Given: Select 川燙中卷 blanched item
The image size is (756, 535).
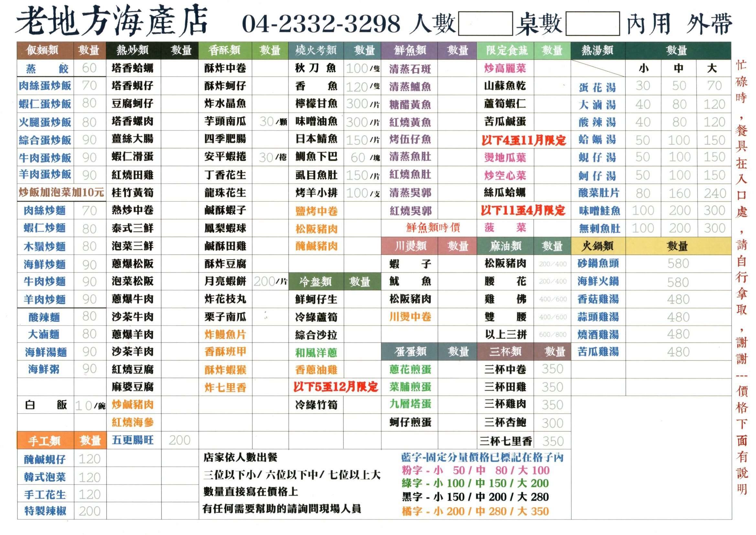Looking at the screenshot, I should coord(410,317).
